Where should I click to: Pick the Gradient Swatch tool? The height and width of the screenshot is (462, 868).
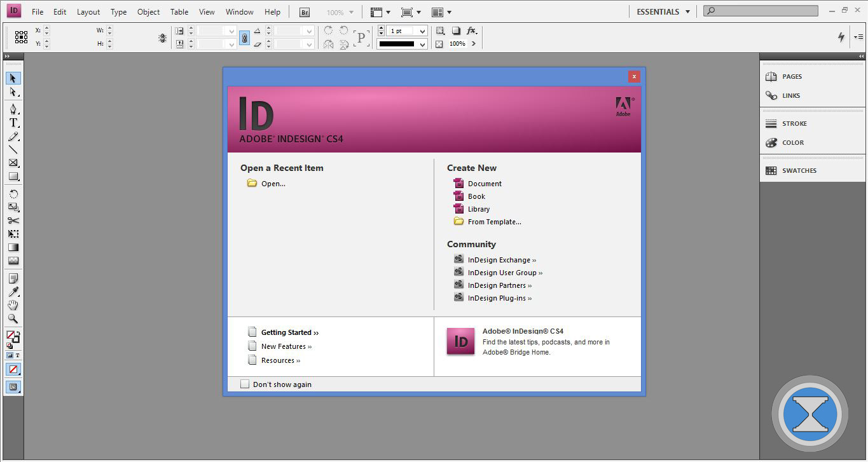tap(13, 247)
